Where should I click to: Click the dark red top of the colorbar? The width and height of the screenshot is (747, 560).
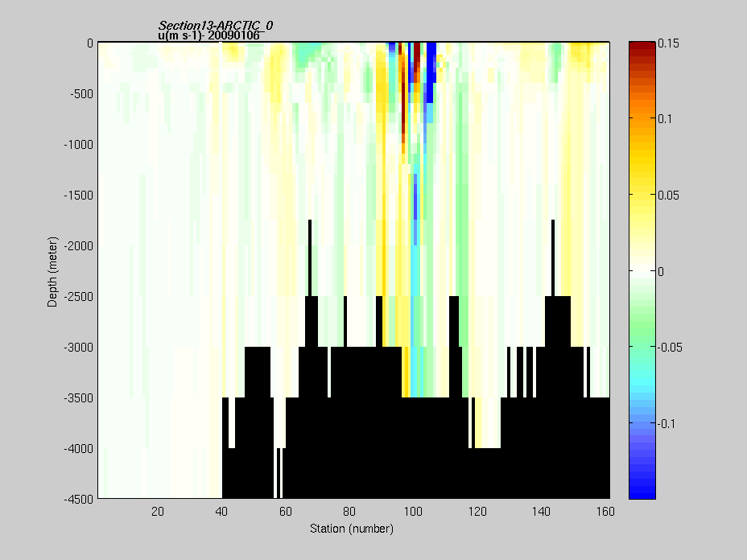(642, 47)
